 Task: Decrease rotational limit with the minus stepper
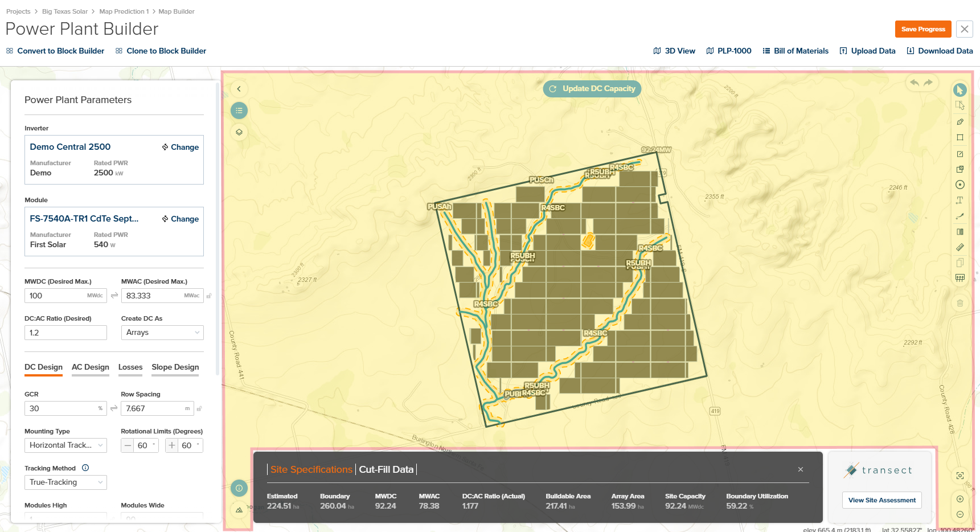click(128, 445)
